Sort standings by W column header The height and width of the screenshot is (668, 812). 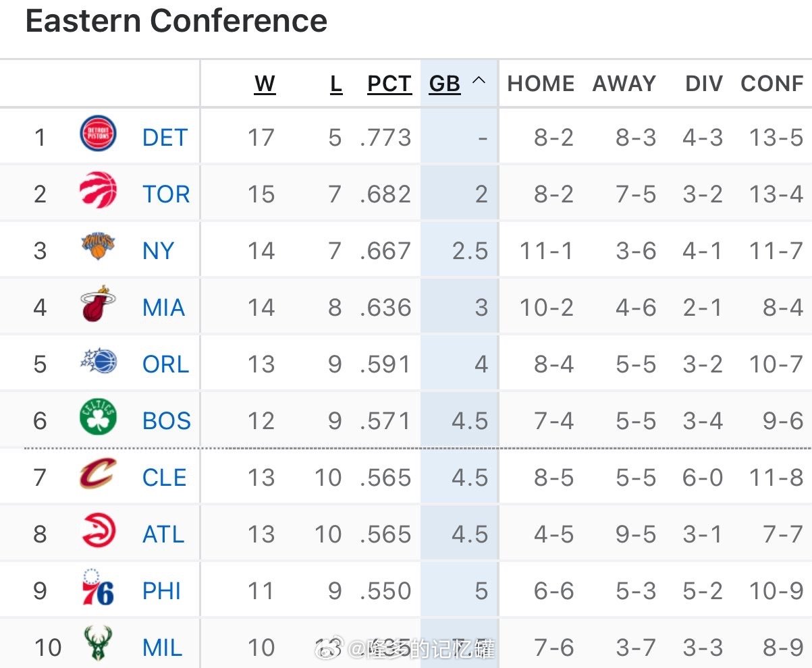[265, 84]
